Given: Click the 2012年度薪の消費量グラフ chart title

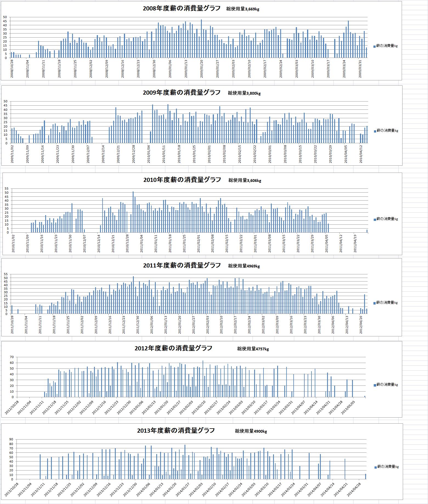Looking at the screenshot, I should 173,348.
